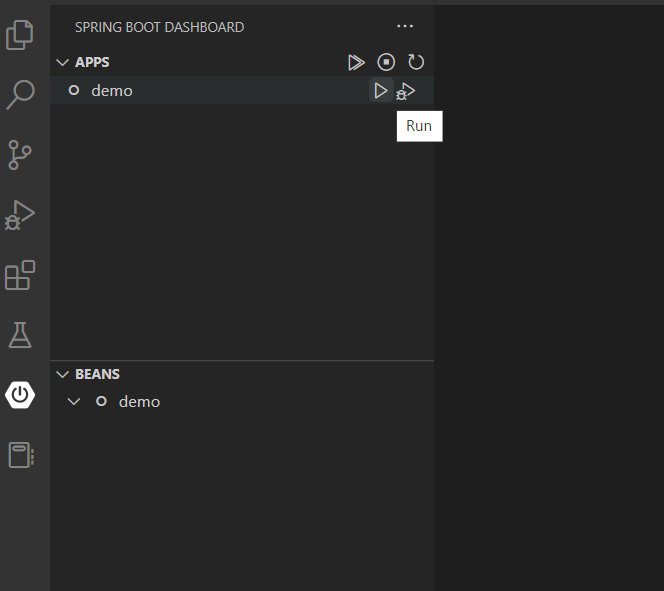Open the Run and Debug view

coord(20,214)
